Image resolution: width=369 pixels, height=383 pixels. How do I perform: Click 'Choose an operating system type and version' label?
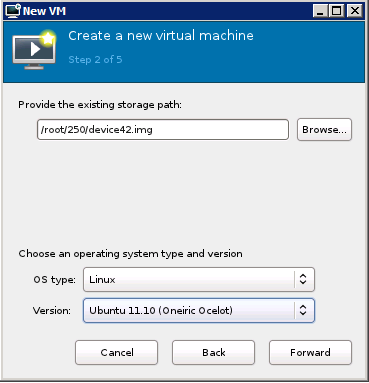point(130,254)
